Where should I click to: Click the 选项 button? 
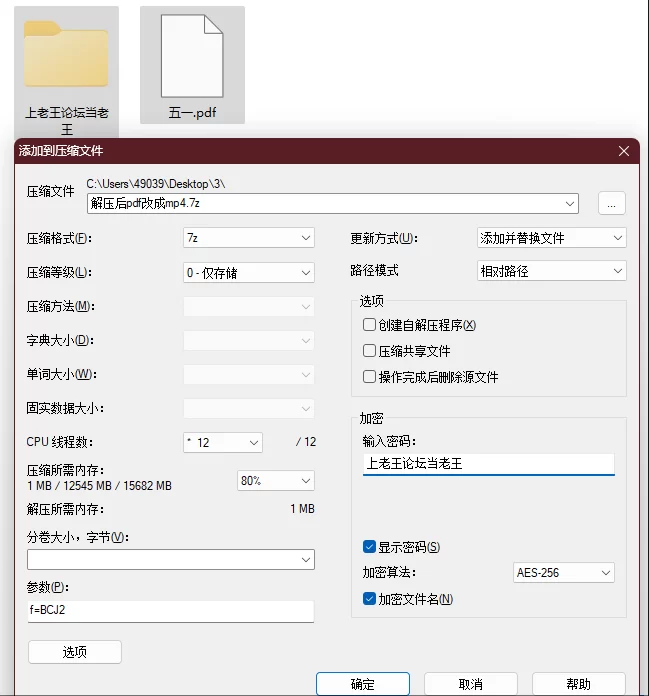[x=75, y=652]
